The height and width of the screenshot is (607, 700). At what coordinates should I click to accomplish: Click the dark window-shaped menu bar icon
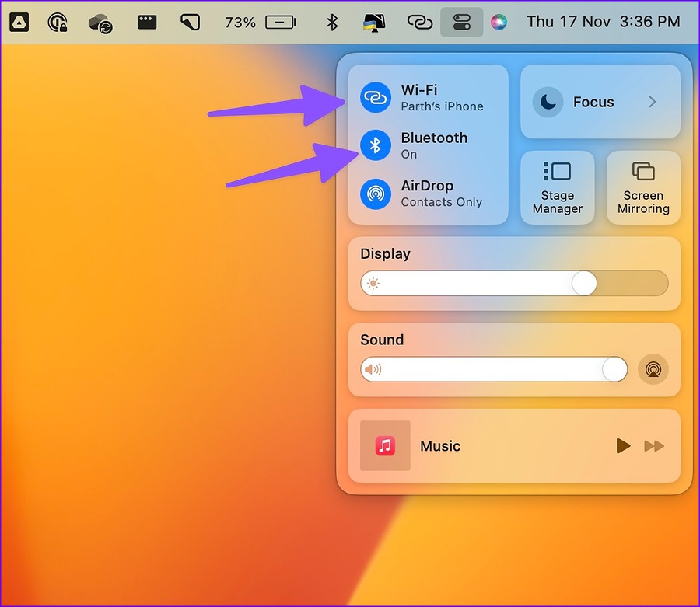pyautogui.click(x=147, y=22)
